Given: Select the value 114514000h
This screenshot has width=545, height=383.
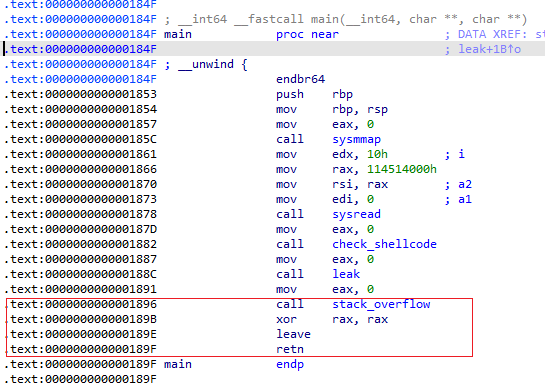Looking at the screenshot, I should [x=402, y=169].
